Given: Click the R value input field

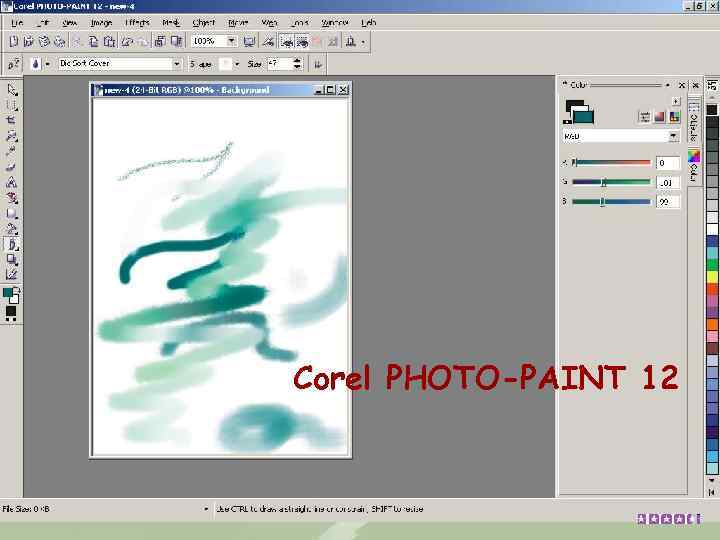Looking at the screenshot, I should tap(668, 163).
